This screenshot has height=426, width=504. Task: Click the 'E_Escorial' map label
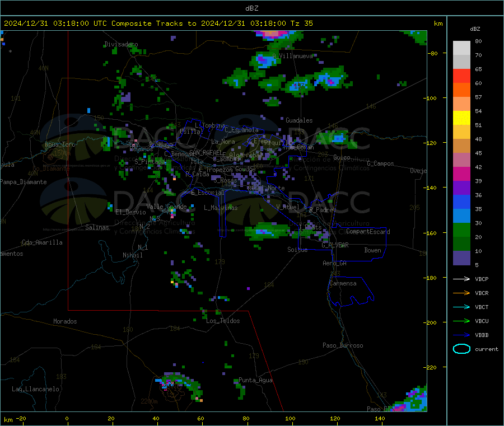(x=208, y=193)
